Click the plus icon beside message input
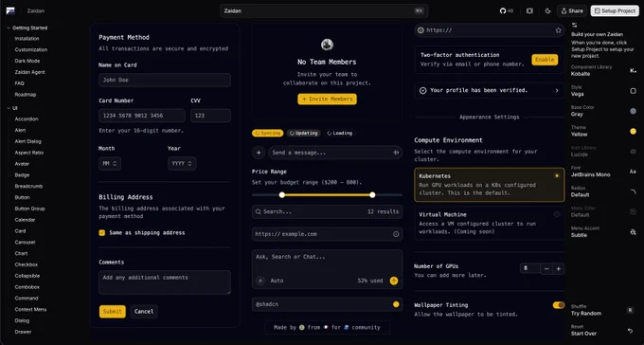644x345 pixels. [x=259, y=153]
